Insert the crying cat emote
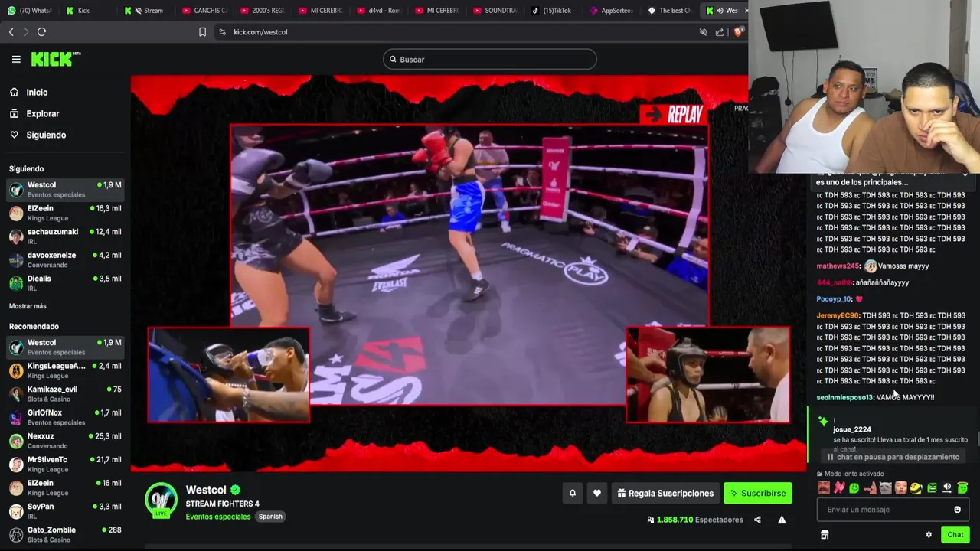The image size is (980, 551). 886,488
